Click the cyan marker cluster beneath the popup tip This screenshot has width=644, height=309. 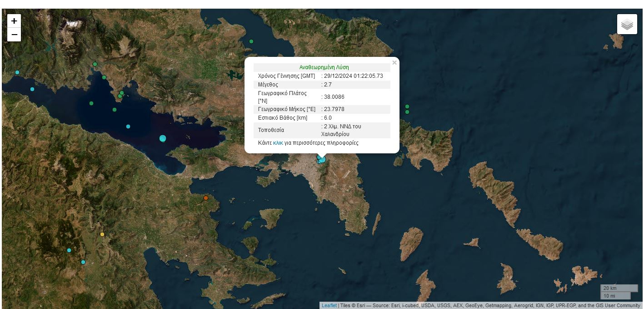coord(321,159)
